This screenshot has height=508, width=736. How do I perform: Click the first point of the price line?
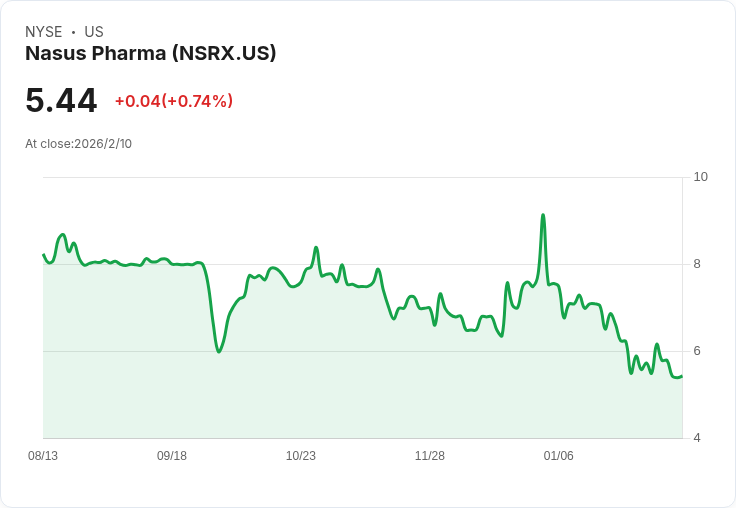[44, 255]
